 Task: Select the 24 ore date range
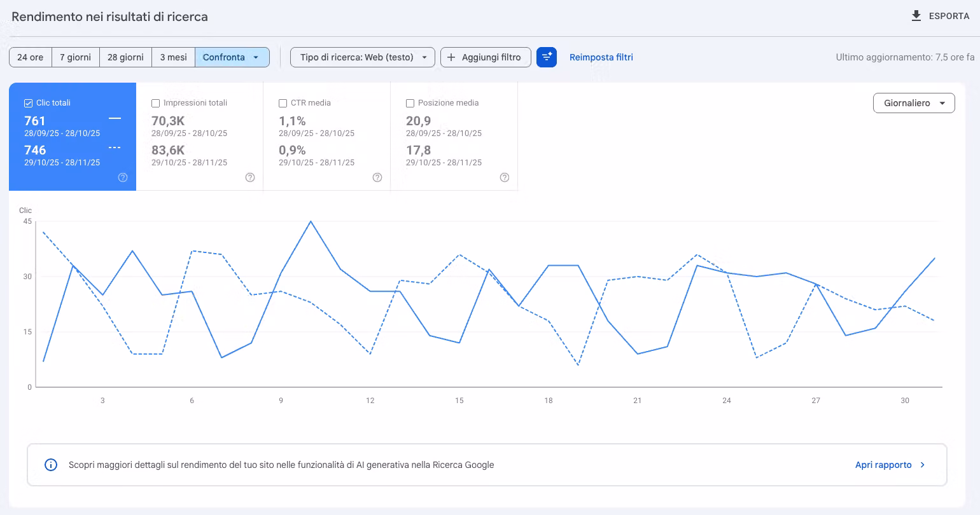click(31, 57)
